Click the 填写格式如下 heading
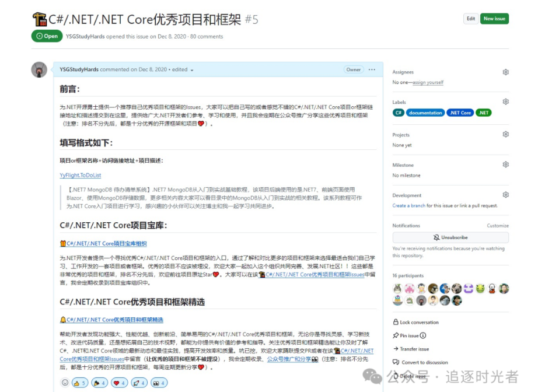The image size is (545, 392). point(86,143)
